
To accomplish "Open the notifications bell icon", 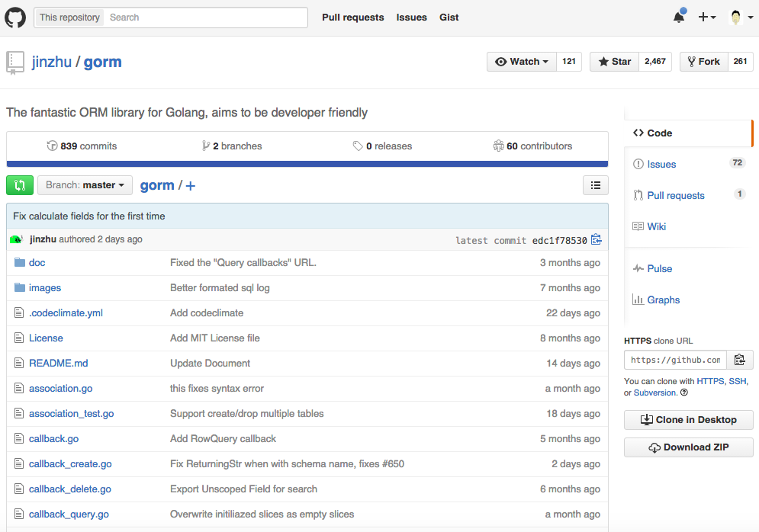I will 679,16.
